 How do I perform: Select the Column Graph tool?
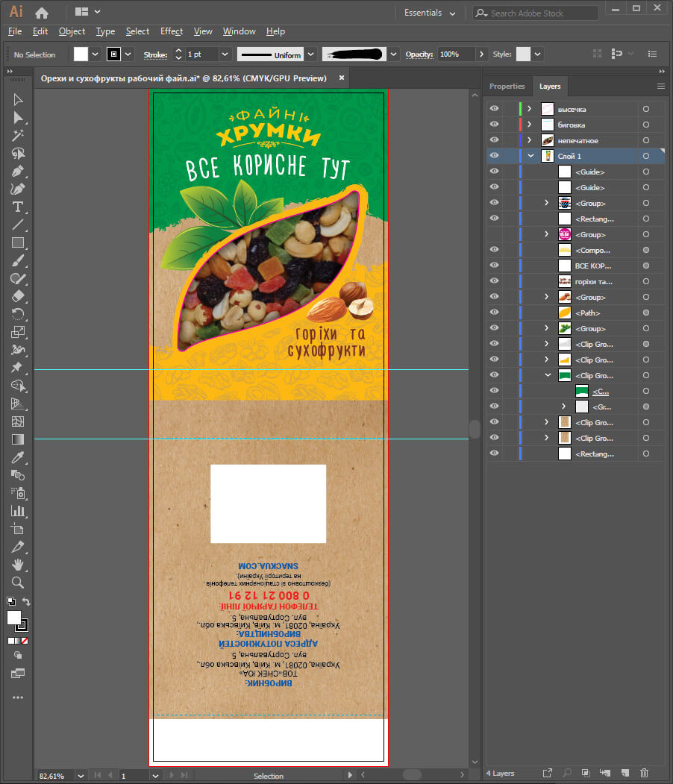(x=18, y=511)
